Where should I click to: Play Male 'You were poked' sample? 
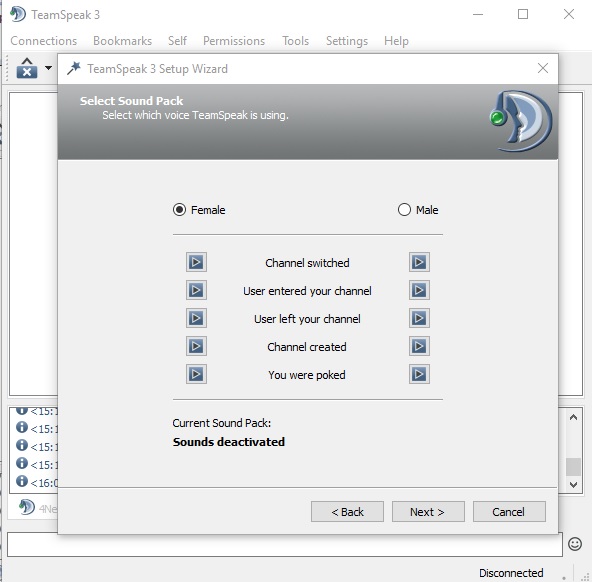click(x=419, y=374)
